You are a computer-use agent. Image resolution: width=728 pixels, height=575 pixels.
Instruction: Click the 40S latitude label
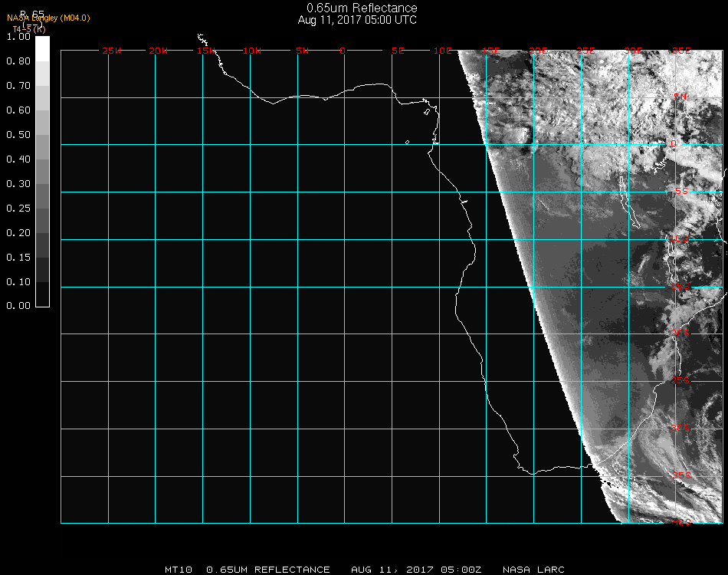(x=682, y=523)
